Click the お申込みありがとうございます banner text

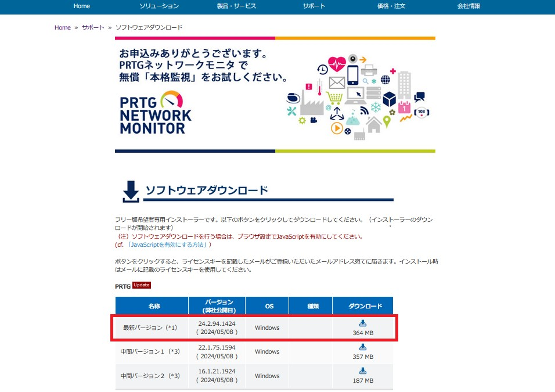coord(194,53)
